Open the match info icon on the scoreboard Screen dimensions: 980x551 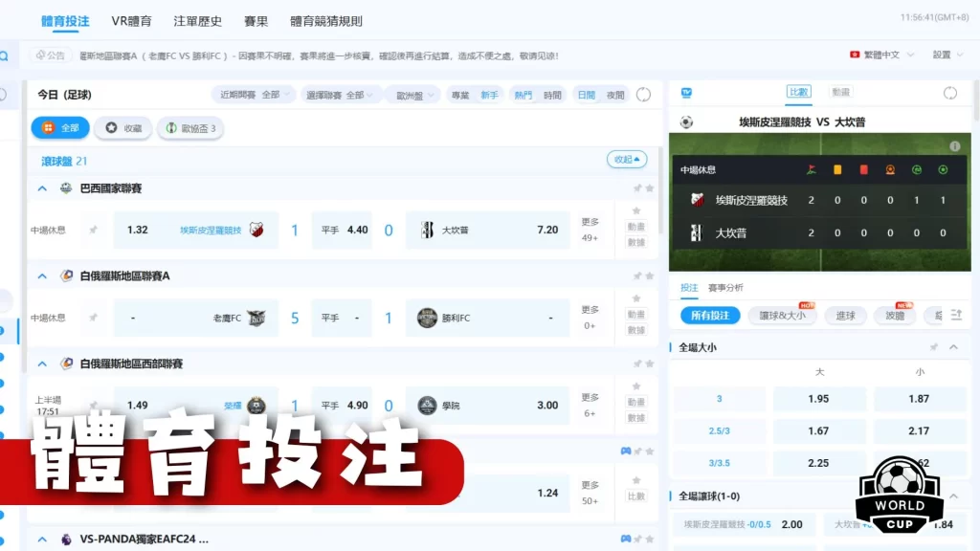click(954, 145)
